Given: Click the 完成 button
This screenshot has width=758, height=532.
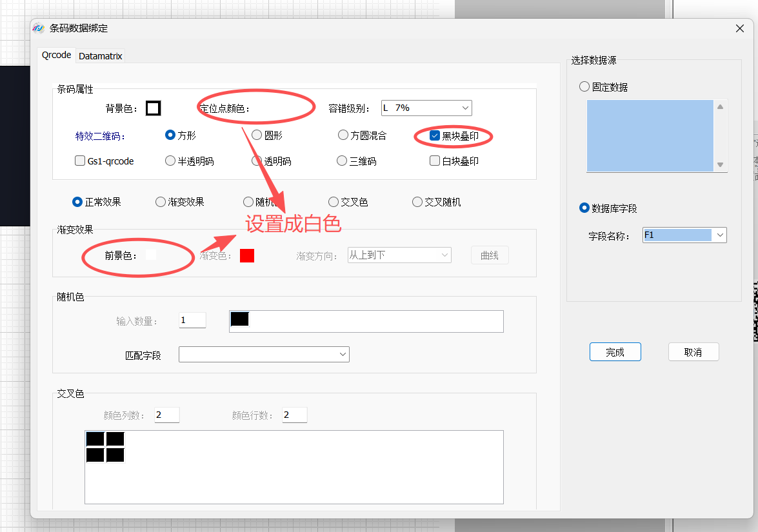Looking at the screenshot, I should click(615, 351).
